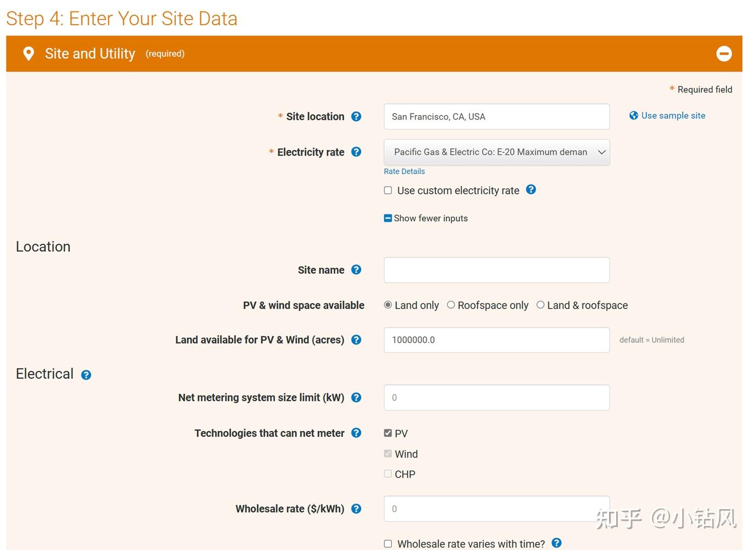This screenshot has height=550, width=756.
Task: Click help icon next to Site location
Action: pyautogui.click(x=356, y=116)
